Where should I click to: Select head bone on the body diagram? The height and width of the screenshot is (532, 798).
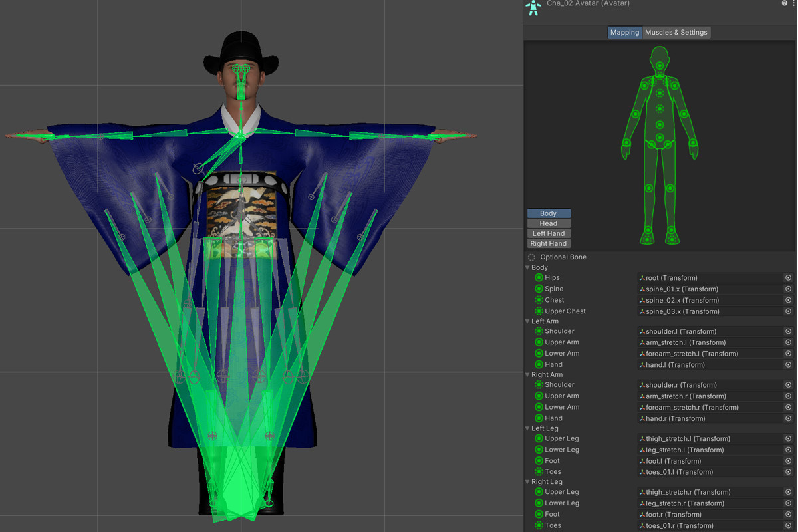pos(660,66)
